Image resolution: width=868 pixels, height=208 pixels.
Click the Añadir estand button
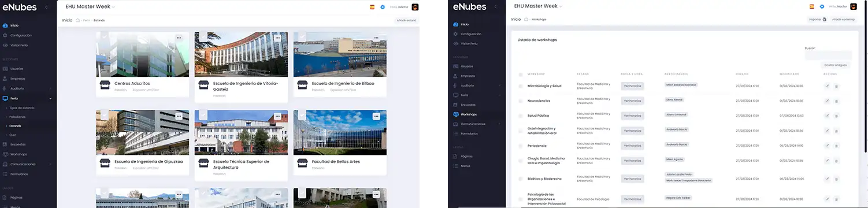[x=406, y=20]
